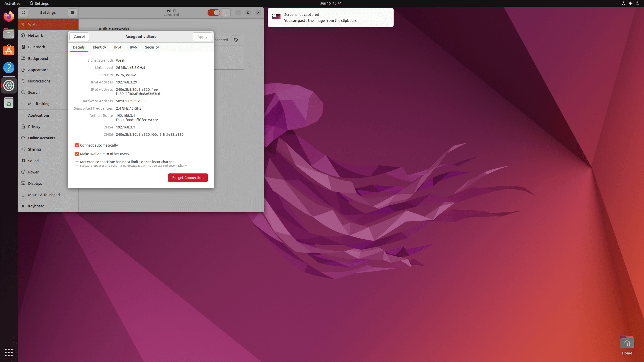Click the Settings app menu in top bar
The image size is (644, 362).
(39, 3)
